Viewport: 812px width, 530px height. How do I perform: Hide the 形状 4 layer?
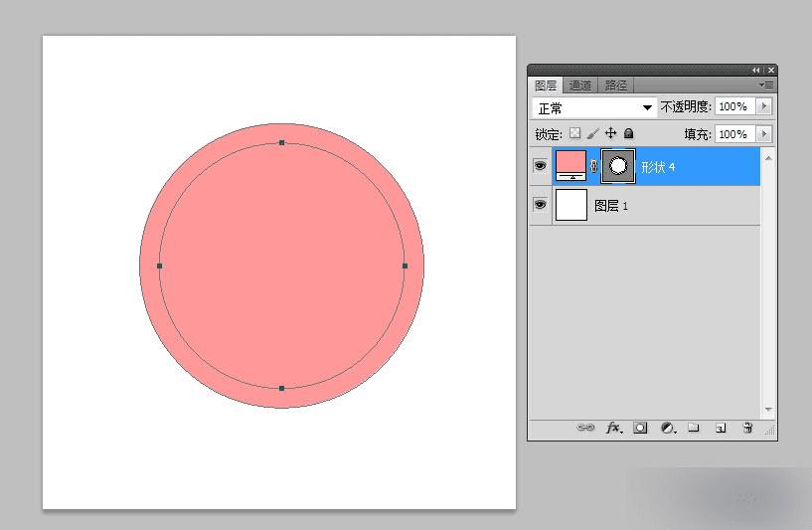click(x=540, y=166)
